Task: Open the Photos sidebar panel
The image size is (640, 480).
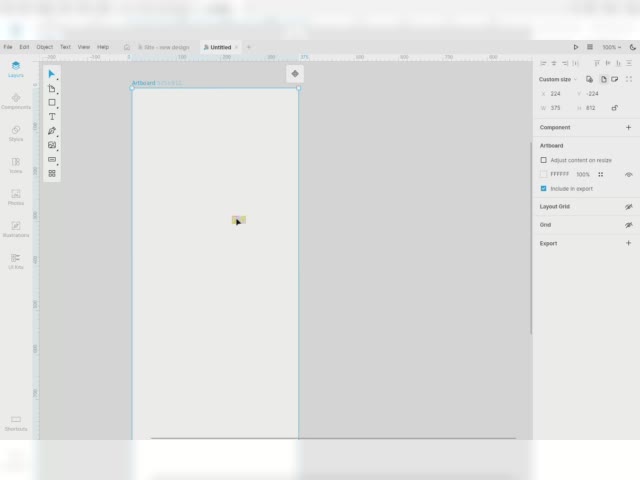Action: coord(16,197)
